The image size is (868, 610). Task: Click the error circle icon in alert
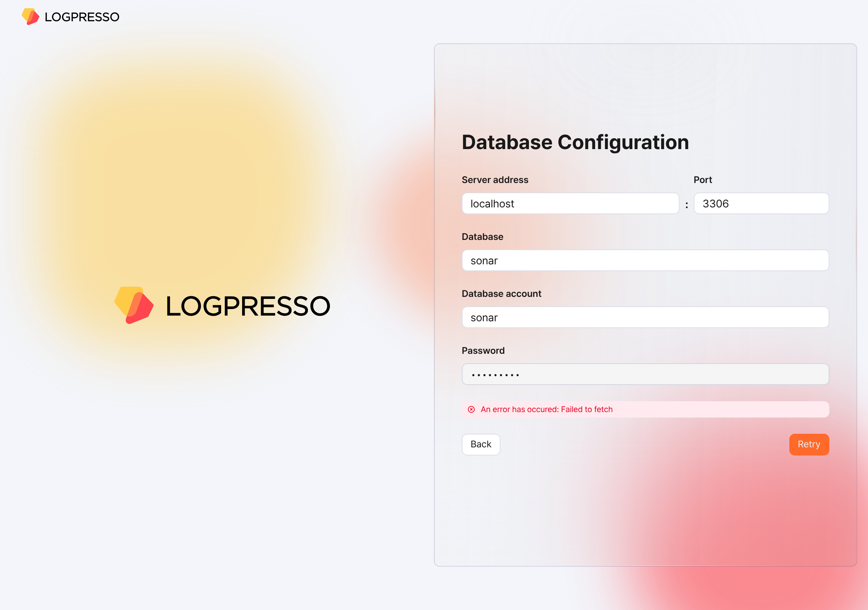[x=471, y=409]
